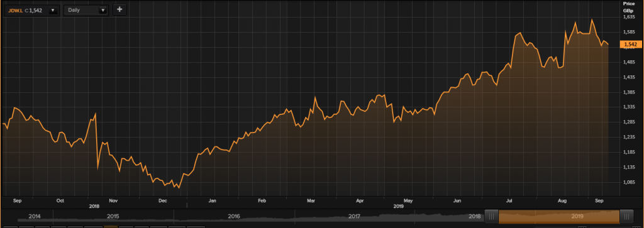Open the JDW.L symbol dropdown arrow
The image size is (644, 228).
[x=53, y=10]
